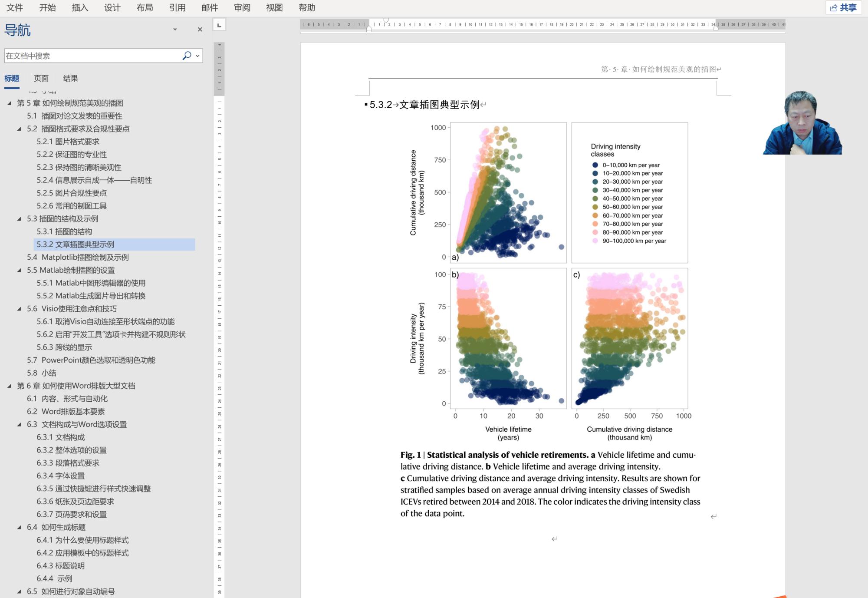Open the 审阅 ribbon menu
This screenshot has height=598, width=868.
(x=242, y=8)
